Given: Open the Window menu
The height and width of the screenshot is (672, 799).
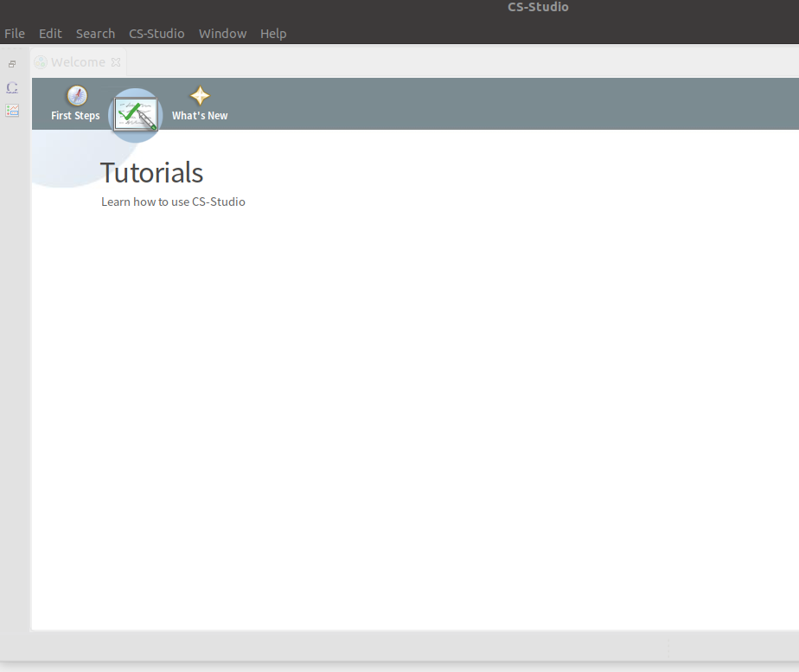Looking at the screenshot, I should [x=222, y=34].
